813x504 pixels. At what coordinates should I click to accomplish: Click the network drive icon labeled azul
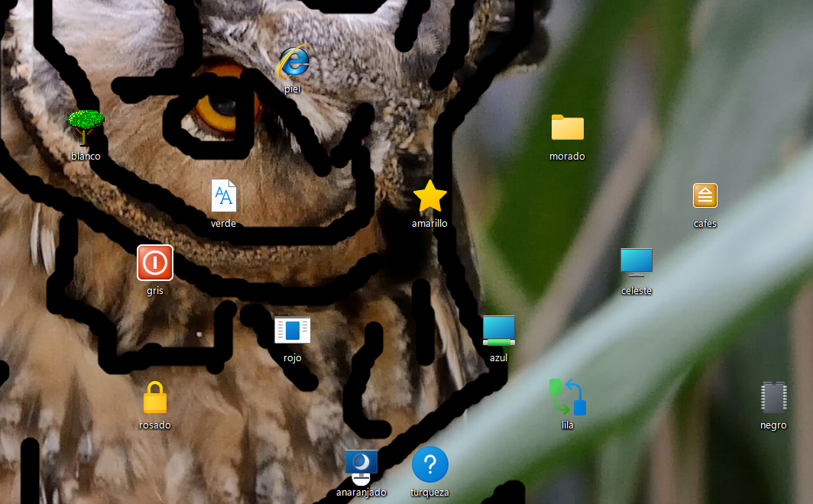coord(498,330)
